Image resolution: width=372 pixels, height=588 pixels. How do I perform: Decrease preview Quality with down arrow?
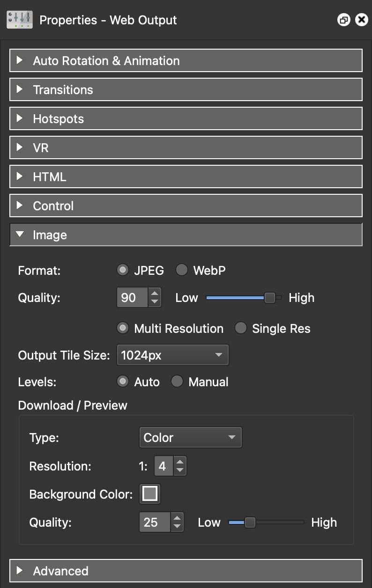pos(177,527)
